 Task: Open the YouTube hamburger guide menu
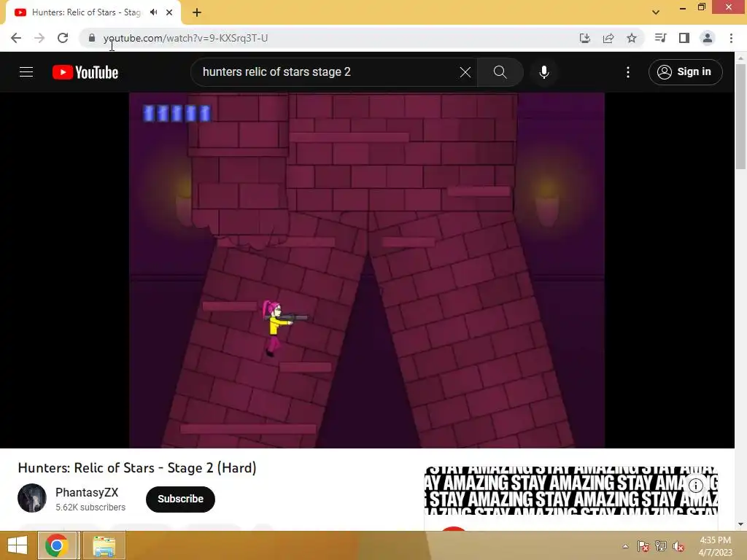(26, 72)
